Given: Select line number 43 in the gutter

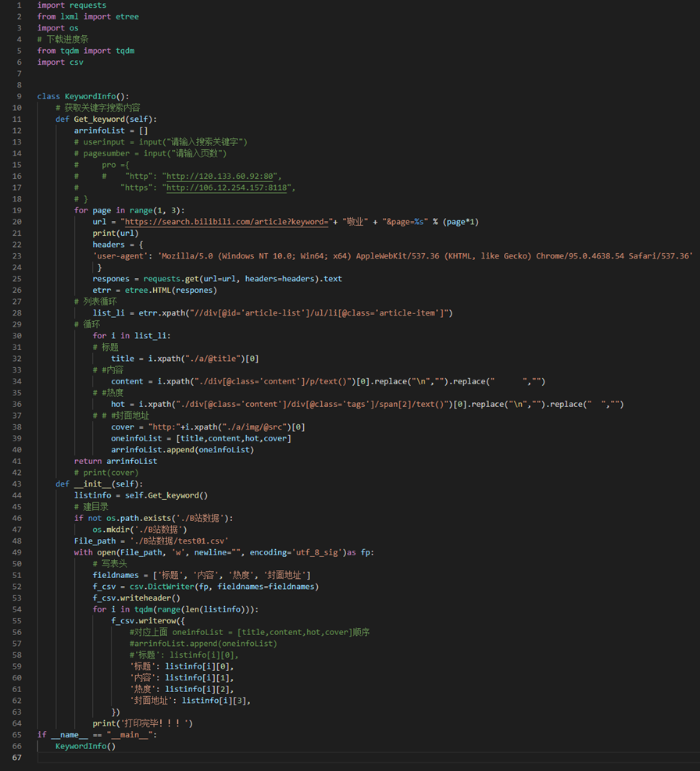Looking at the screenshot, I should click(x=17, y=484).
